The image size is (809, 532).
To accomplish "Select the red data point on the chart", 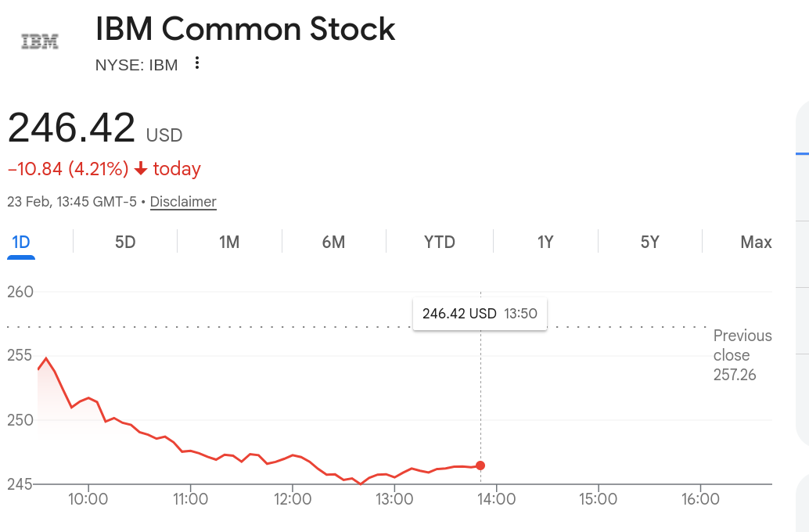I will point(480,465).
